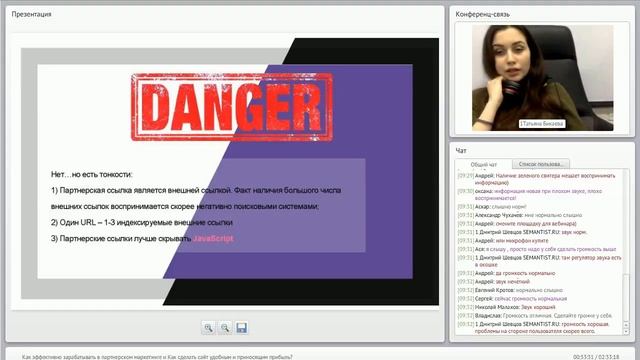This screenshot has height=360, width=640.
Task: Click the chat scrollbar down arrow
Action: (626, 332)
